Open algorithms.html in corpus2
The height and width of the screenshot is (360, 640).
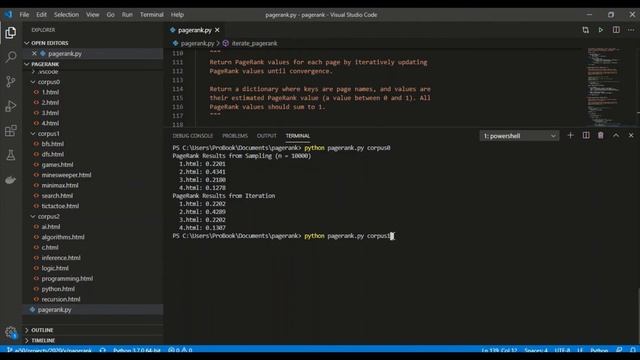point(63,237)
